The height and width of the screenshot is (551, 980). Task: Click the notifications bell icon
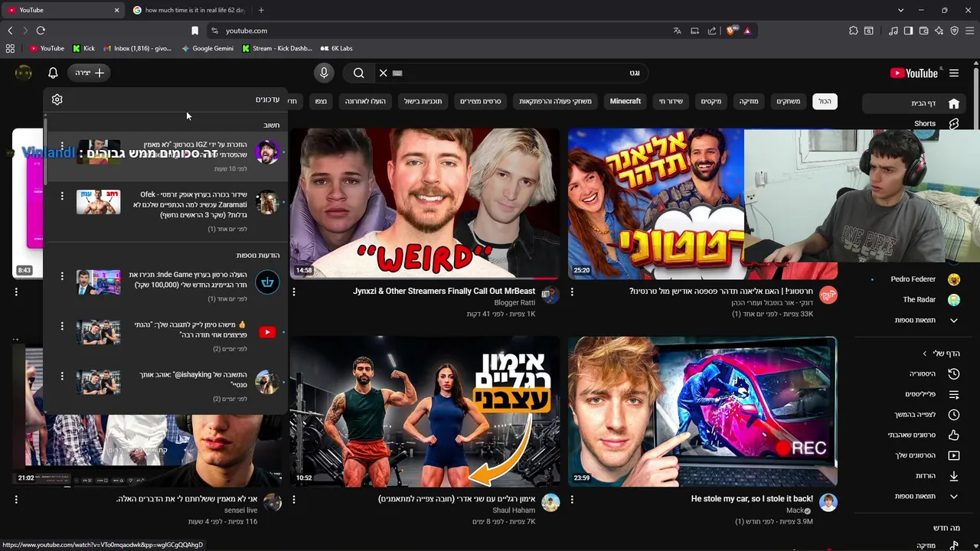(x=53, y=73)
